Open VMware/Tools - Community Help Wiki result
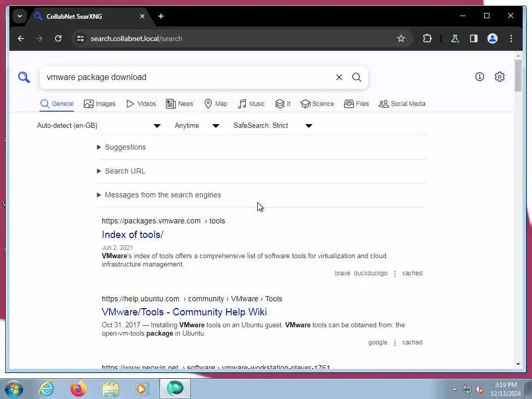Image resolution: width=532 pixels, height=399 pixels. (184, 312)
